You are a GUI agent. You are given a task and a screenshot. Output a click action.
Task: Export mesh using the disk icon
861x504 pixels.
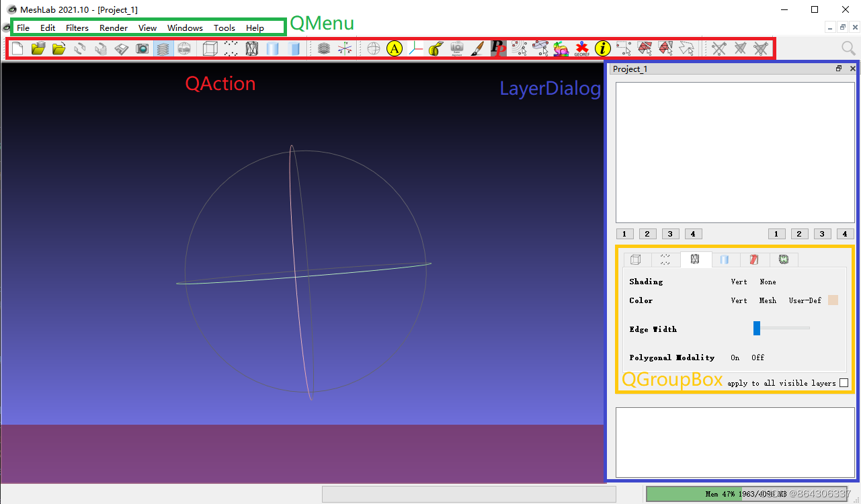122,48
